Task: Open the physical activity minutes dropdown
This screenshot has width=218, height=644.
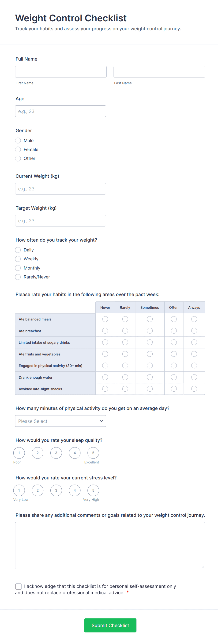Action: [60, 421]
